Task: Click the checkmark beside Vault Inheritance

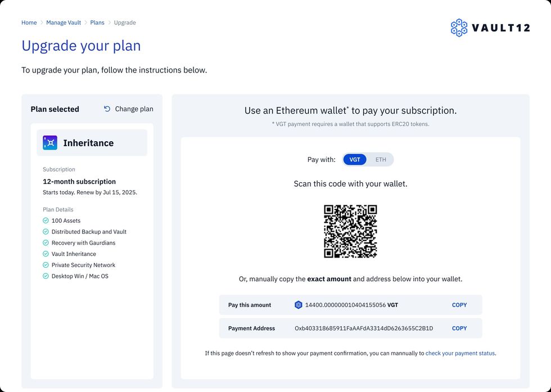Action: (x=46, y=254)
